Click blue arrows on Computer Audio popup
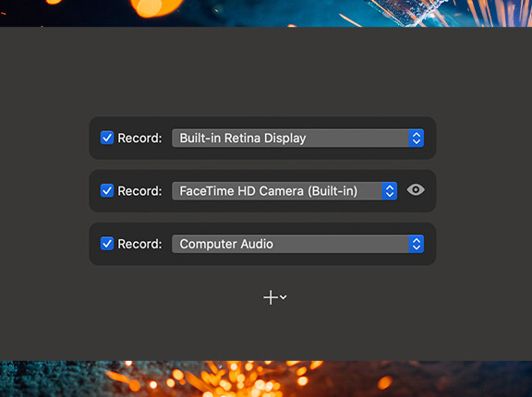Viewport: 532px width, 397px height. click(417, 244)
